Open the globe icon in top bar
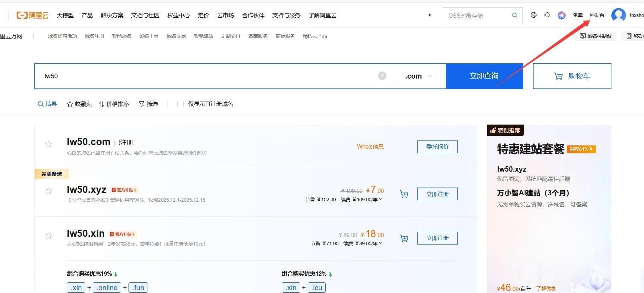 534,15
